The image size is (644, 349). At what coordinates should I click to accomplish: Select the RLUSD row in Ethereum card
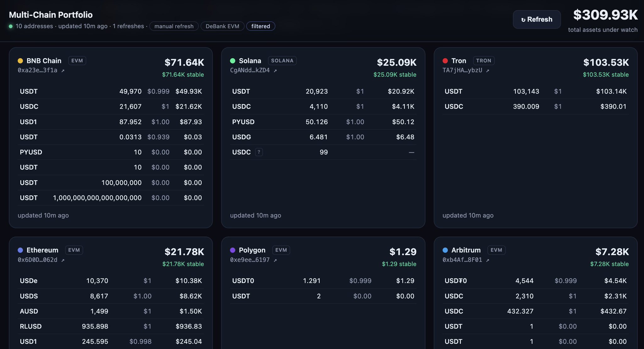pos(111,327)
